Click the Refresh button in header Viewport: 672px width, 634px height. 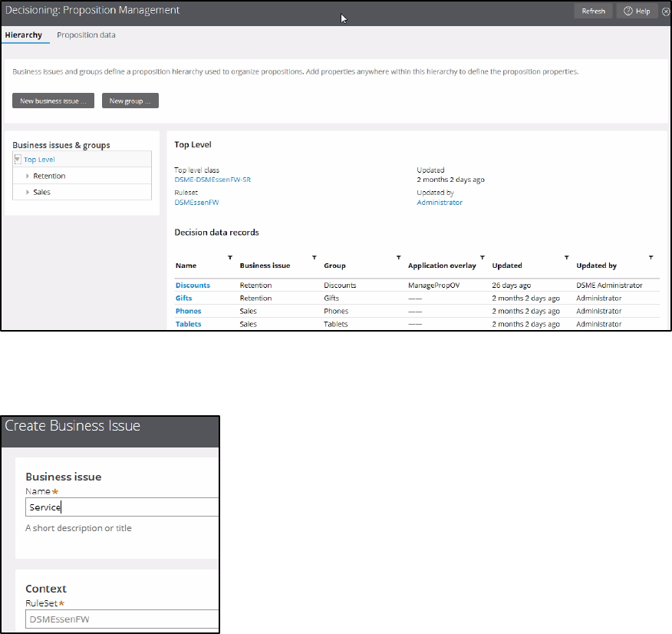coord(593,12)
